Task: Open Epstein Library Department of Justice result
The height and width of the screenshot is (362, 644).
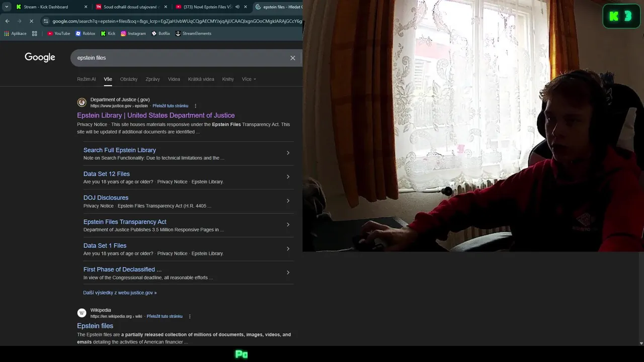Action: point(156,116)
